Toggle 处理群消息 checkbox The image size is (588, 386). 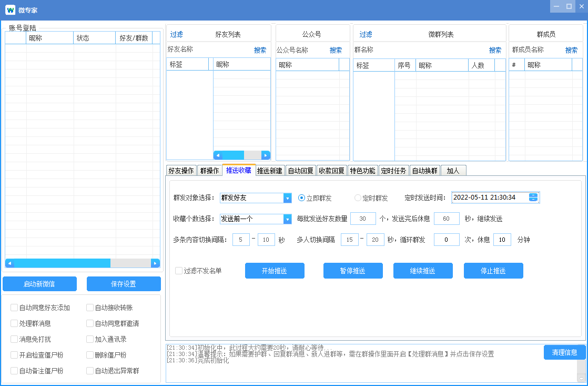point(14,323)
